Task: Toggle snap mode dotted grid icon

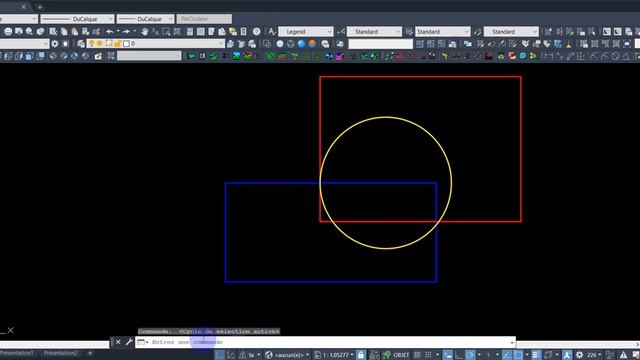Action: tap(428, 355)
